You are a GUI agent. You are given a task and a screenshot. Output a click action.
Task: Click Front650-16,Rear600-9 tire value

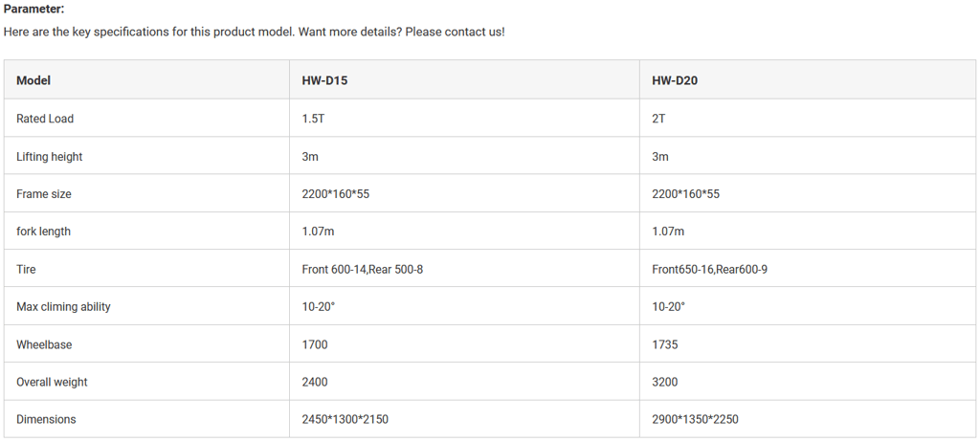(x=709, y=269)
